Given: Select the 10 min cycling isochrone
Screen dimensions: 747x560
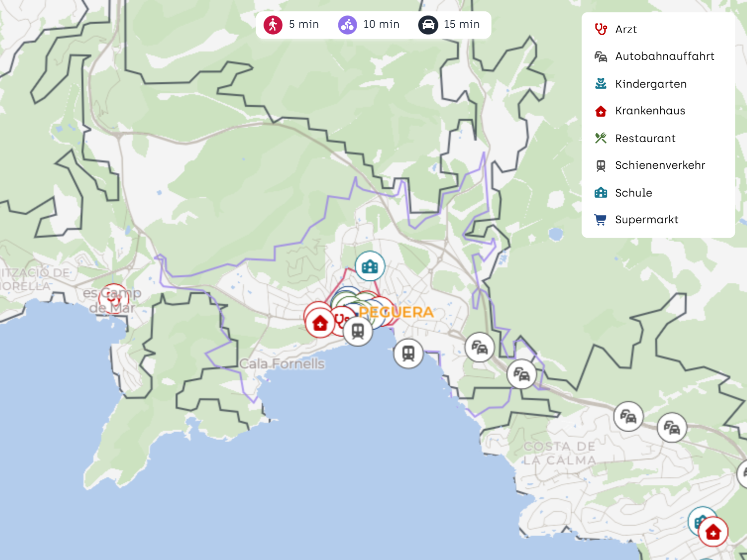Looking at the screenshot, I should (369, 24).
